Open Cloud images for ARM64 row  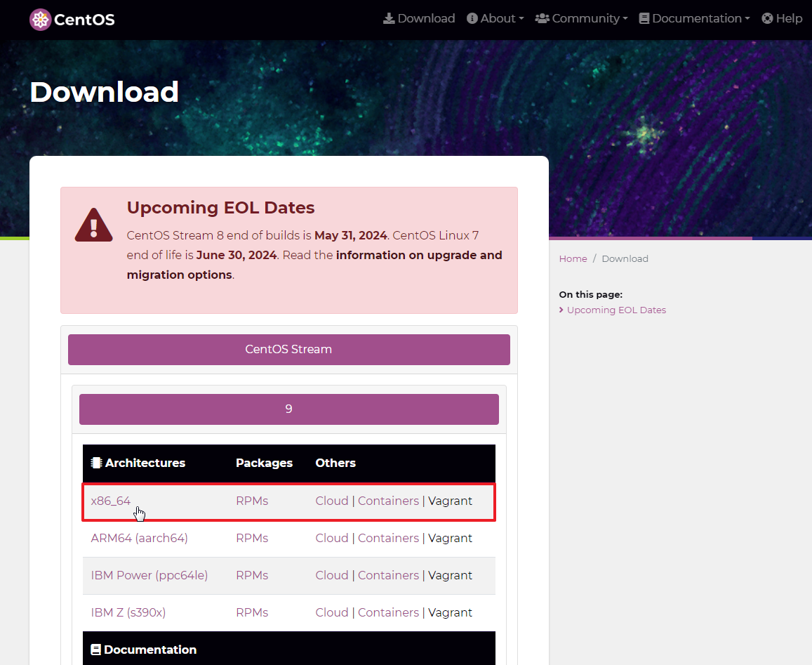(332, 539)
